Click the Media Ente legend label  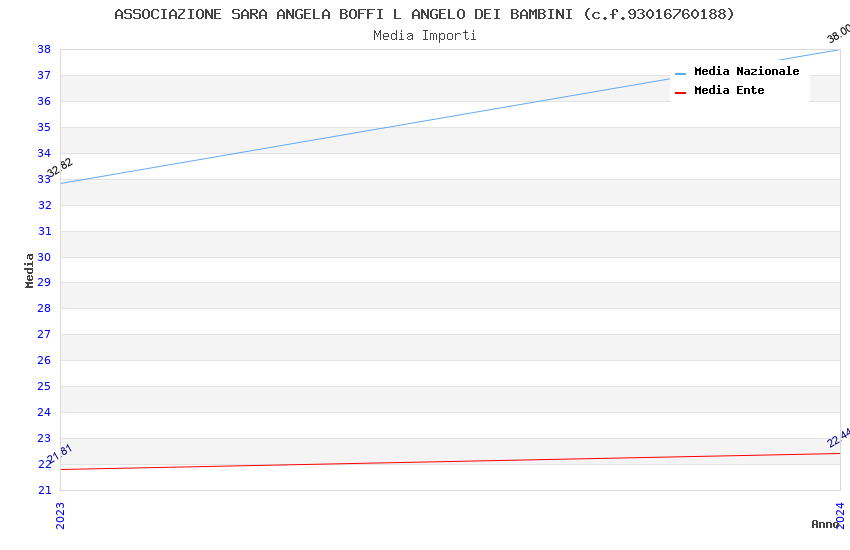(729, 90)
